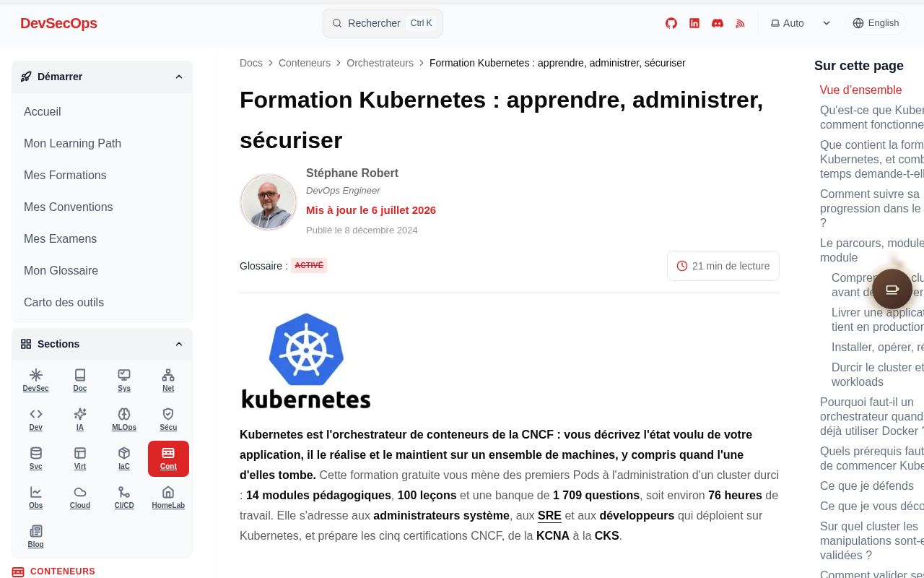Click the Kubernetes logo image
This screenshot has width=924, height=578.
click(306, 361)
